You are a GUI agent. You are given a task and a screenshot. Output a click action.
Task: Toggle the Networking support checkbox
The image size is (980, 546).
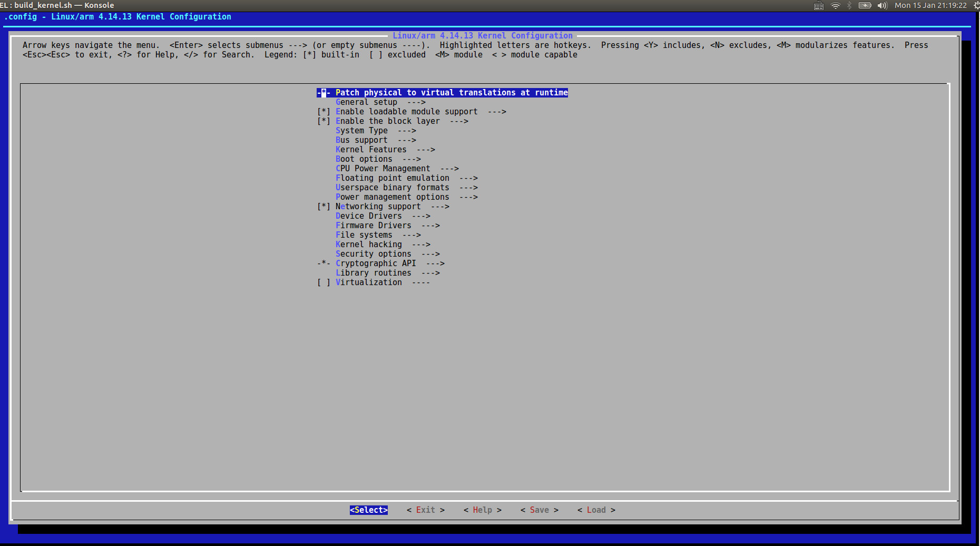[x=324, y=207]
